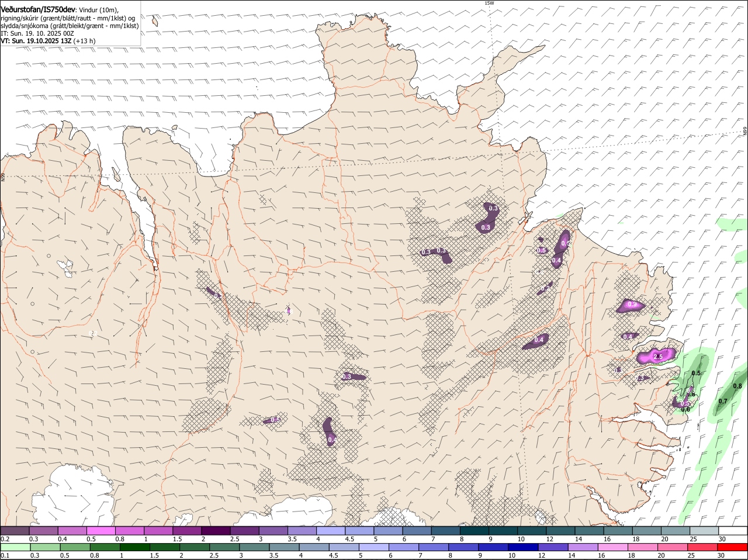Click the '0.1' label in the rain legend
Viewport: 748px width, 560px height.
[x=5, y=555]
